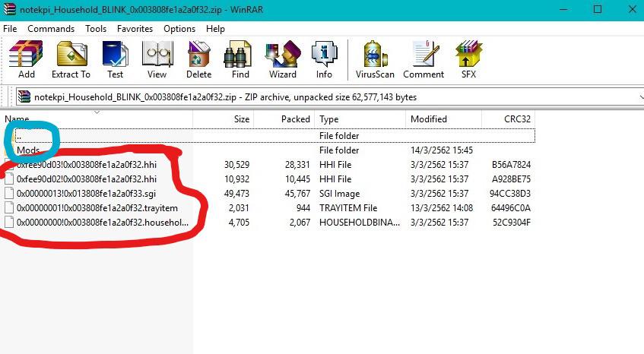The height and width of the screenshot is (354, 644).
Task: Select the 0x00000001 .trayitem file name
Action: click(97, 207)
